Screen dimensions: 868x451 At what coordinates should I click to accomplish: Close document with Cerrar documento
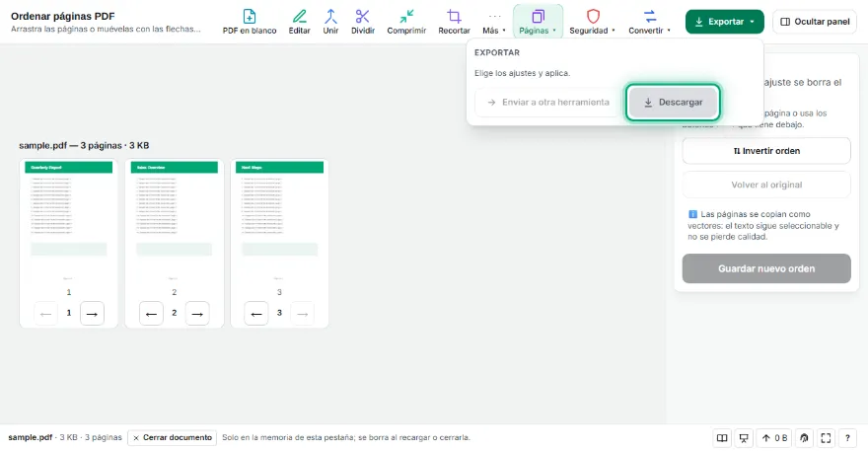pyautogui.click(x=173, y=438)
